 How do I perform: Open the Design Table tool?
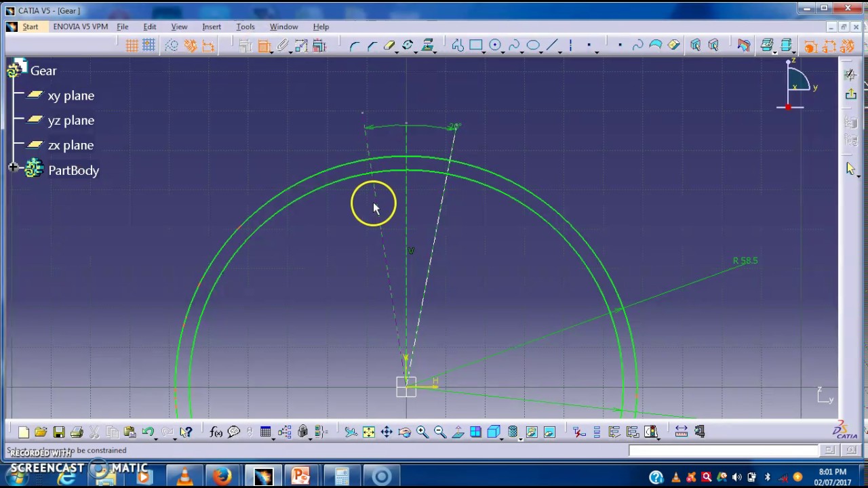(x=265, y=432)
